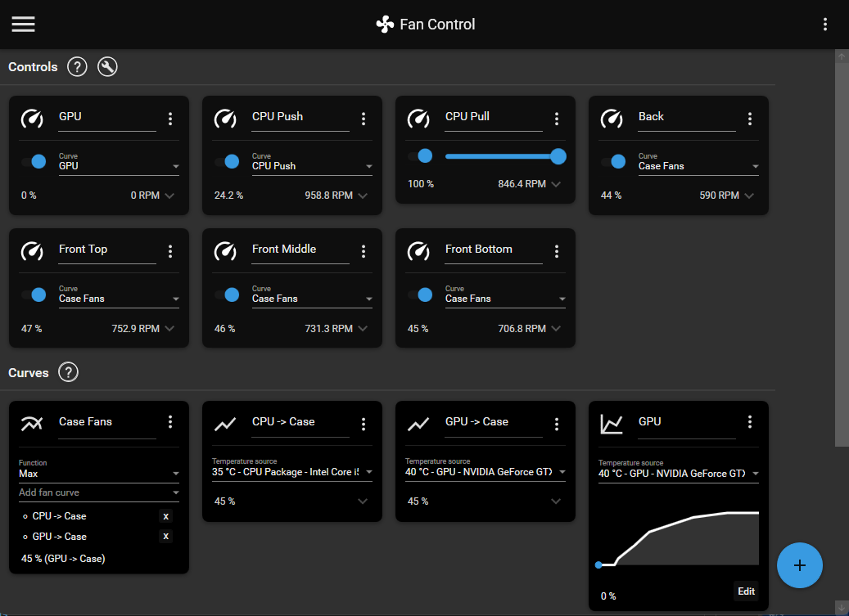The height and width of the screenshot is (616, 849).
Task: Click the Front Bottom gauge icon
Action: point(418,251)
